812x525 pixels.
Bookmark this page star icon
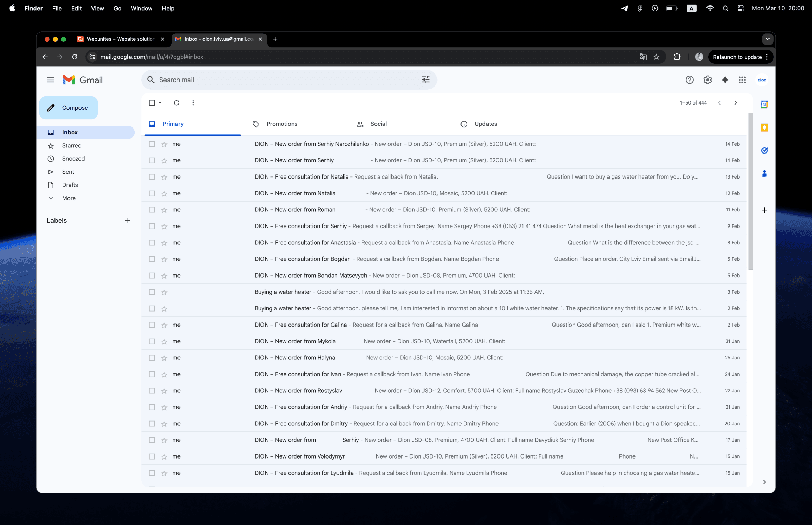point(656,57)
